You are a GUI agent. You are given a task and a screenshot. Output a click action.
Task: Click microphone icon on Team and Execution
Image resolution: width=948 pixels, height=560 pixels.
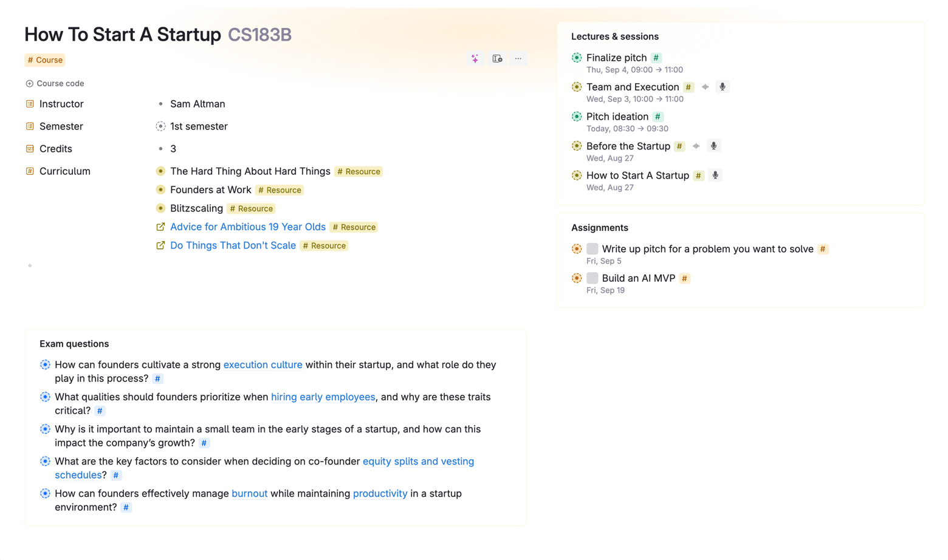(723, 87)
